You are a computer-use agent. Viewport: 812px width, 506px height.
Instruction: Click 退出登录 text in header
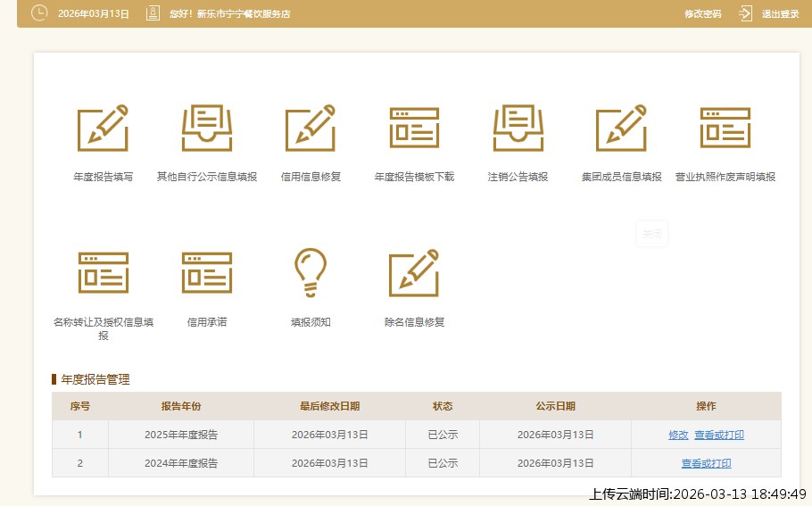pos(780,14)
